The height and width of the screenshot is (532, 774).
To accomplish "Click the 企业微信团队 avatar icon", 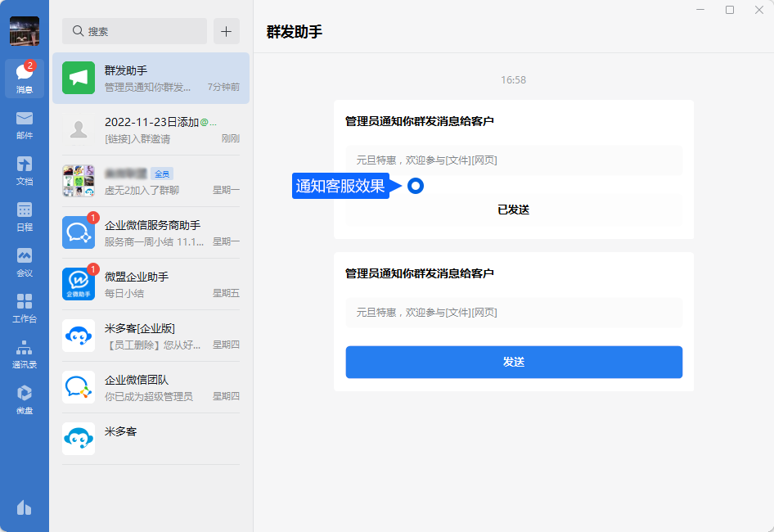I will 79,387.
